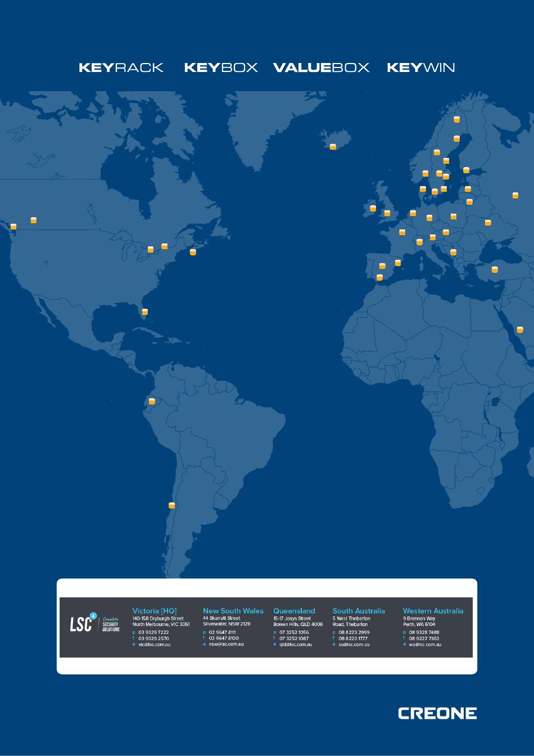Image resolution: width=534 pixels, height=756 pixels.
Task: Select the Turkey map marker
Action: tap(495, 269)
